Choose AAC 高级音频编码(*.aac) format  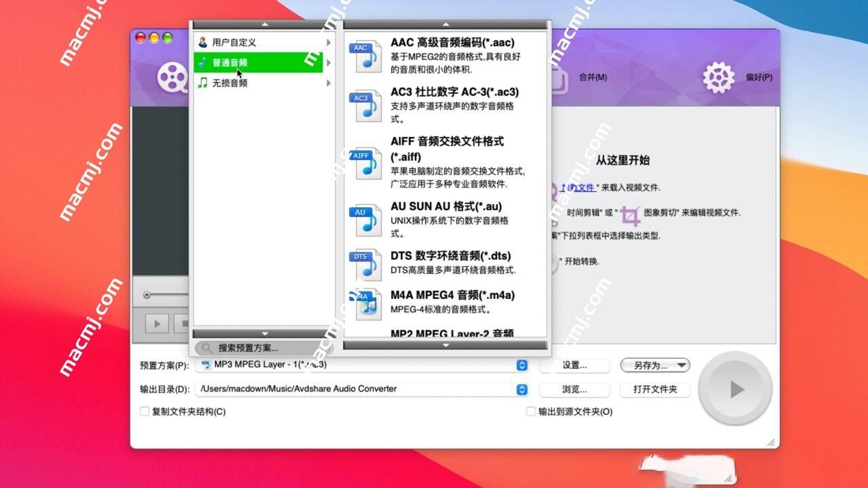click(x=446, y=56)
